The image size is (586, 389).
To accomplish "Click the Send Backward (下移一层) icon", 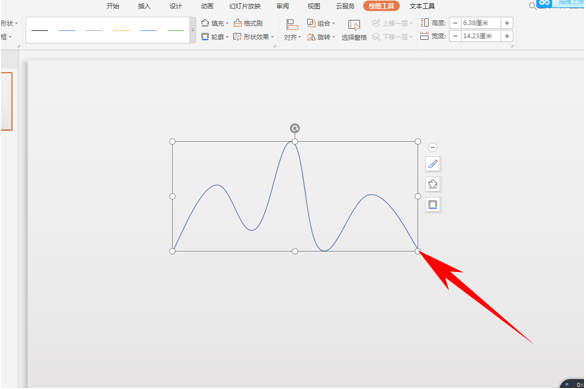I will pyautogui.click(x=376, y=37).
